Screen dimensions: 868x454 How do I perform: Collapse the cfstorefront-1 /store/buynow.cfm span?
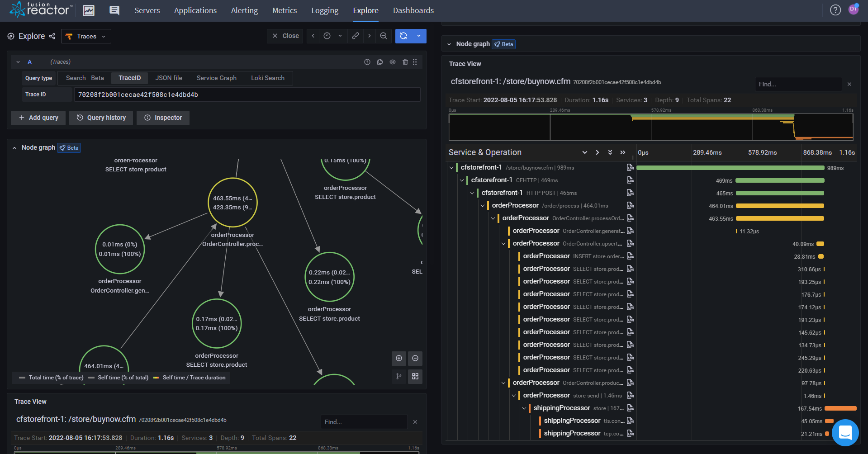coord(451,168)
